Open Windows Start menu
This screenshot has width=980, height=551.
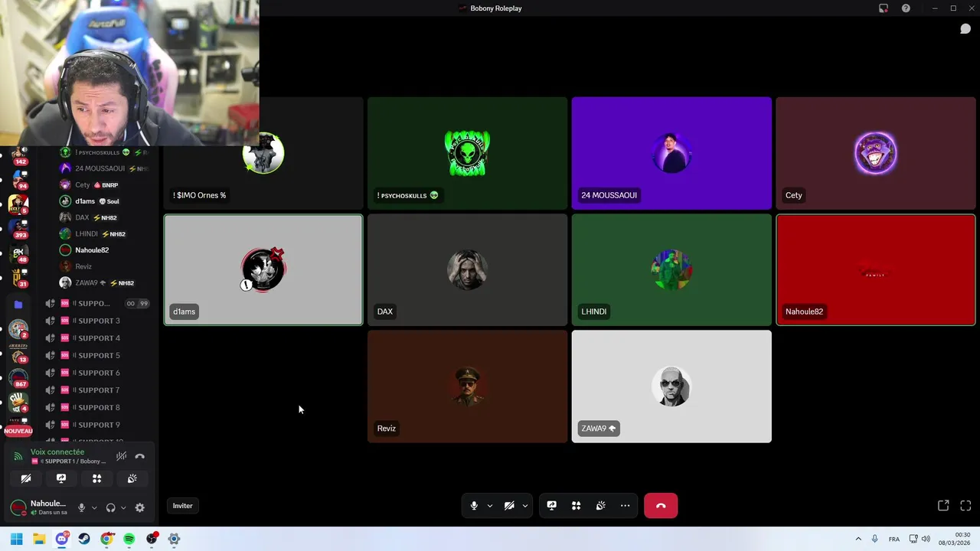tap(17, 539)
